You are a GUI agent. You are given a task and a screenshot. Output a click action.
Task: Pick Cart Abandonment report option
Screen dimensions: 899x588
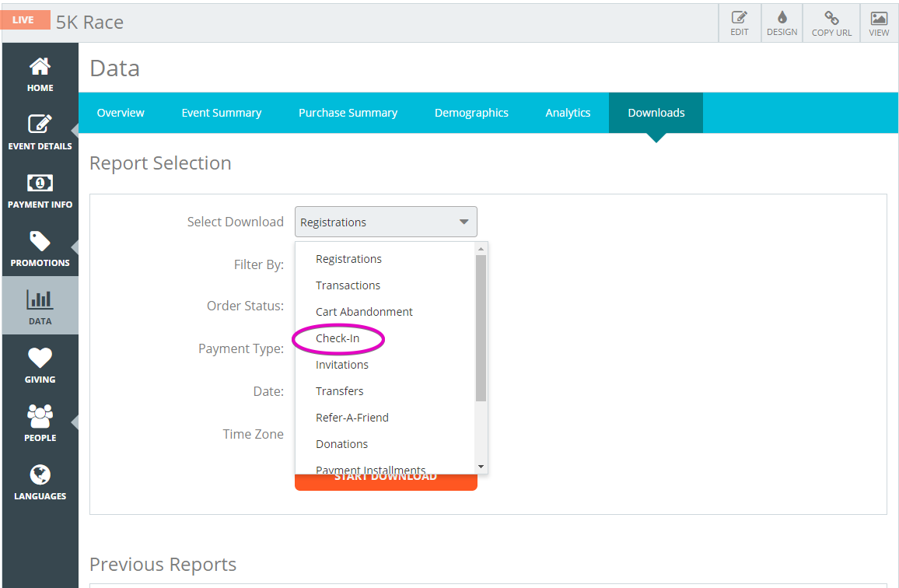[x=364, y=312]
